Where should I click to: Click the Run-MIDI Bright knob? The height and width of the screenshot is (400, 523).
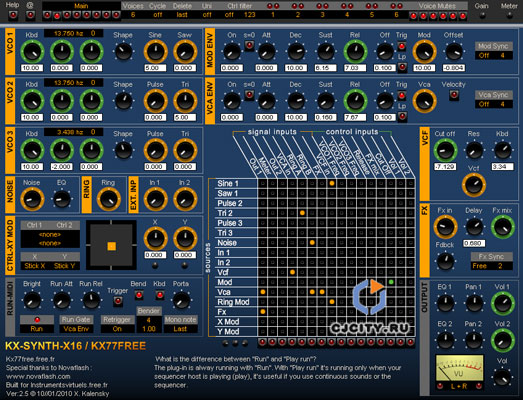(32, 300)
